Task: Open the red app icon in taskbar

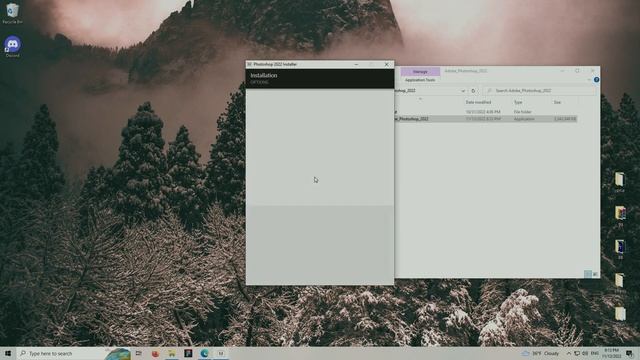Action: (155, 353)
